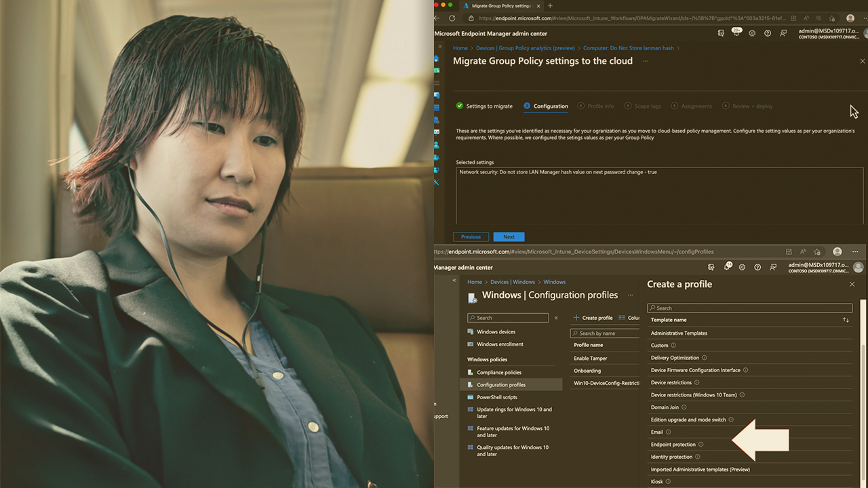Open settings gear in Migrate Group Policy window
Screen dimensions: 868x488
752,33
